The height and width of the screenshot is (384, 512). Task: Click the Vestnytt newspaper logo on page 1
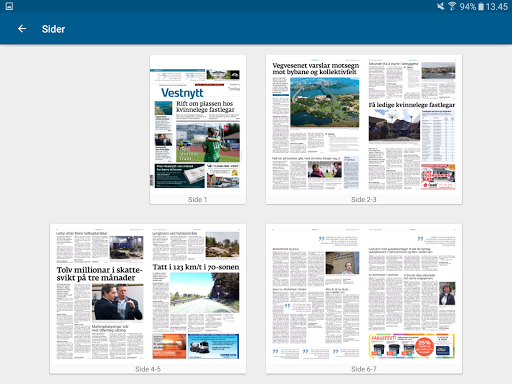(182, 93)
